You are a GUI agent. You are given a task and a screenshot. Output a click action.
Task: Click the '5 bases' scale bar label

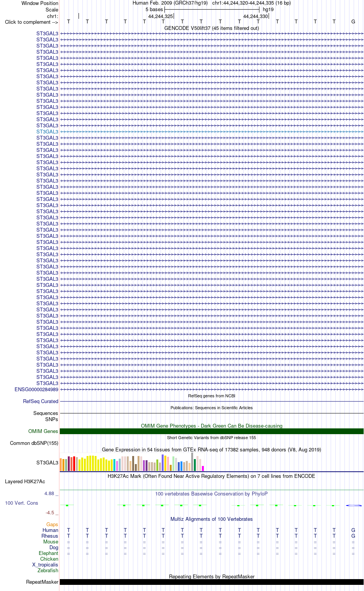(154, 9)
